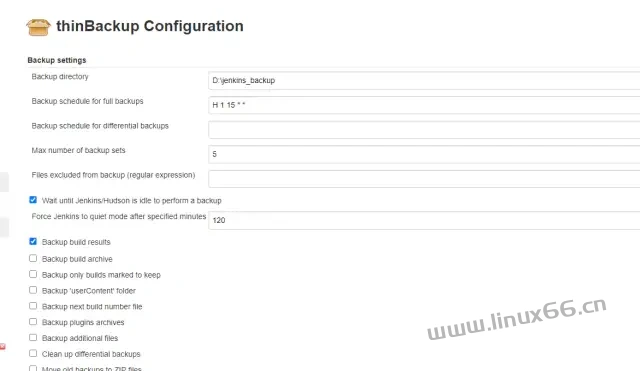The height and width of the screenshot is (371, 640).
Task: Click the small red icon at left edge
Action: 2,347
